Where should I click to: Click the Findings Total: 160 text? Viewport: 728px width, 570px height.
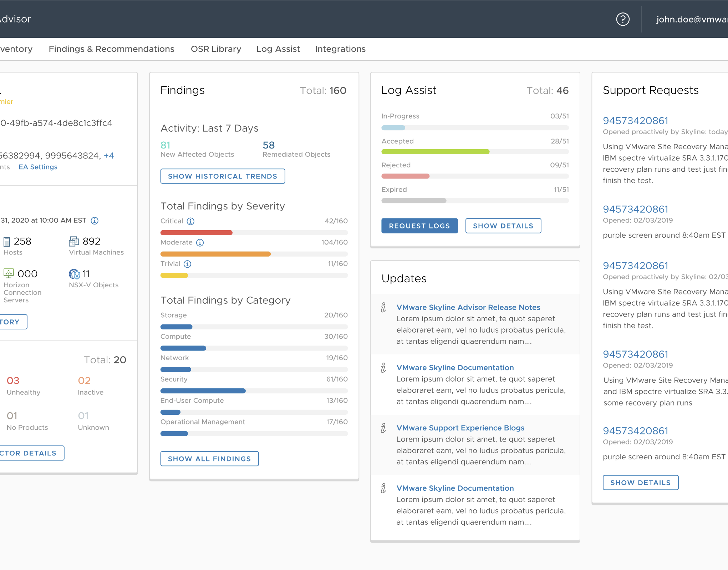pyautogui.click(x=323, y=91)
